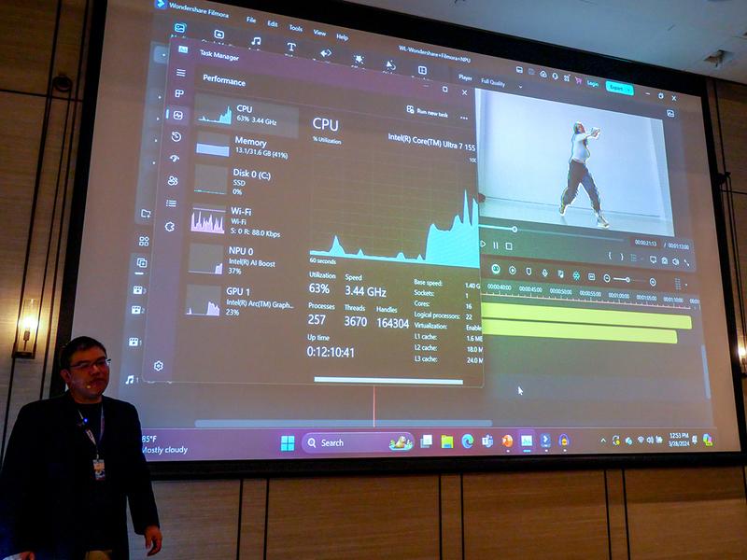Open Services puzzle icon in Task Manager
The width and height of the screenshot is (747, 560).
tap(170, 227)
